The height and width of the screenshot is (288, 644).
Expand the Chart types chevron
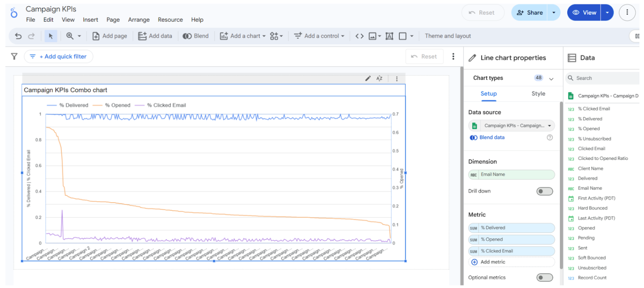click(551, 78)
